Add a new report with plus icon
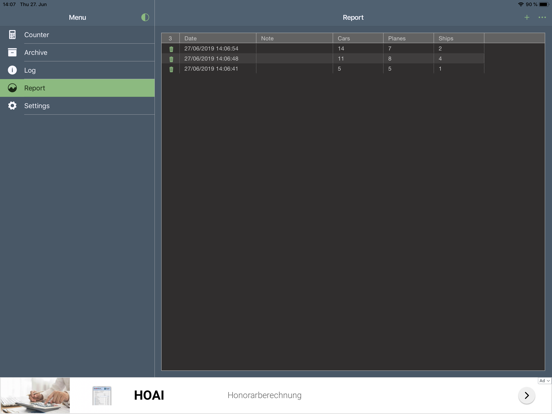The height and width of the screenshot is (414, 552). (527, 17)
